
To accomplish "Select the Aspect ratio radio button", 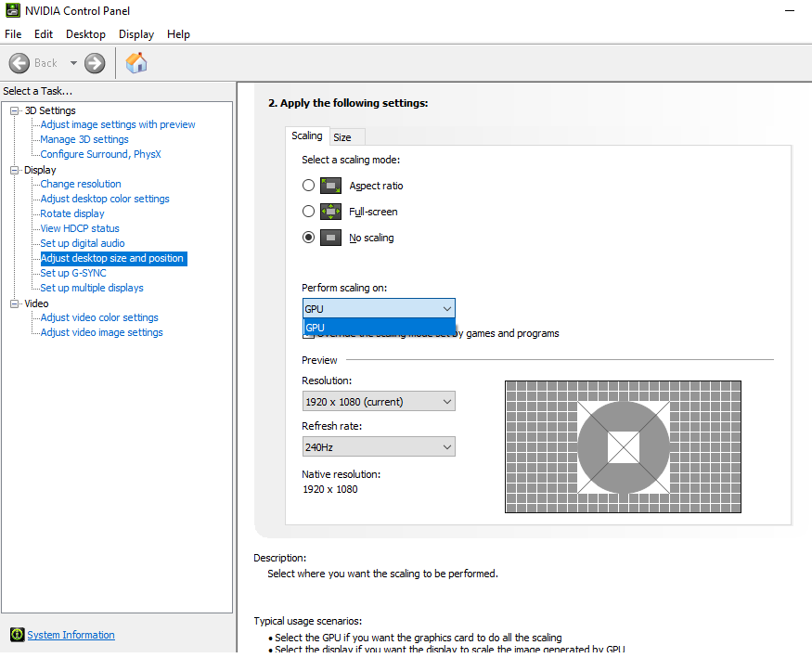I will pyautogui.click(x=308, y=186).
